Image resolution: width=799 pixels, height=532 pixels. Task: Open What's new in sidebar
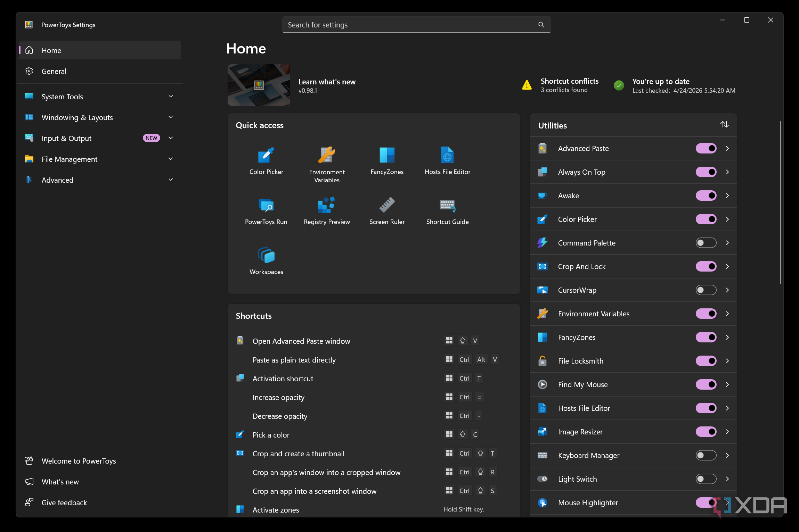[100, 482]
